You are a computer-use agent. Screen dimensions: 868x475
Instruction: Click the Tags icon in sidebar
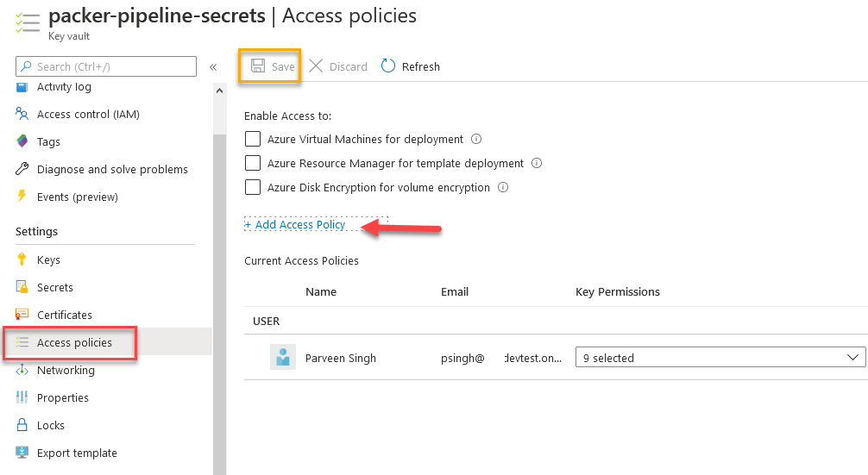pyautogui.click(x=22, y=141)
